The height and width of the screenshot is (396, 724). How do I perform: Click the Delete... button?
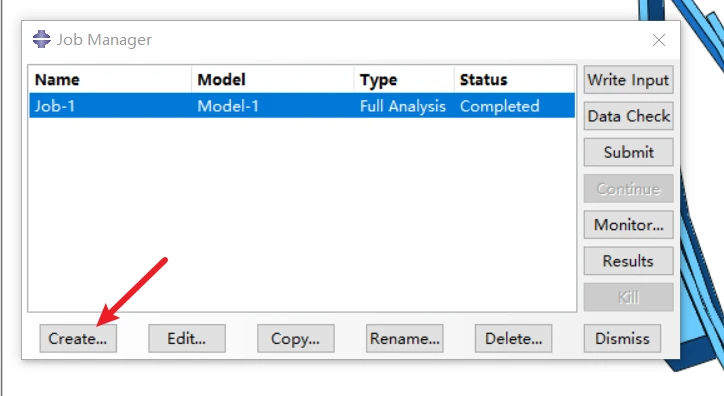(x=513, y=338)
